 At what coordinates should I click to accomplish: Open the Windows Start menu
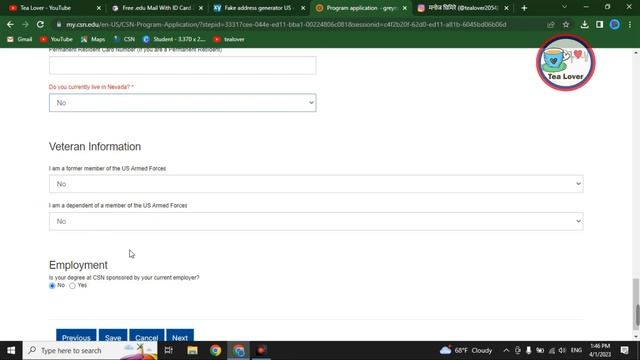pyautogui.click(x=11, y=350)
